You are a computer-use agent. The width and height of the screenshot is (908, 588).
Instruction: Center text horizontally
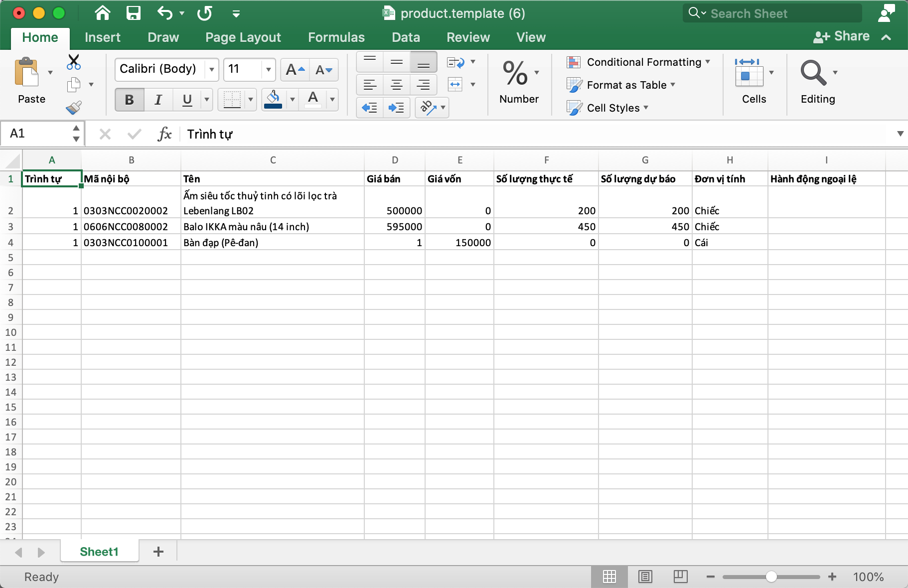pyautogui.click(x=397, y=85)
